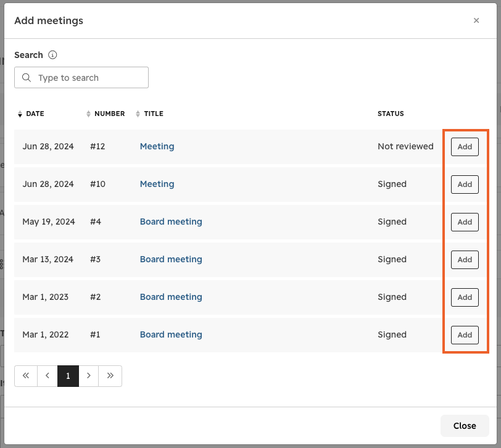Click the Search label
Viewport: 501px width, 448px height.
[x=28, y=55]
